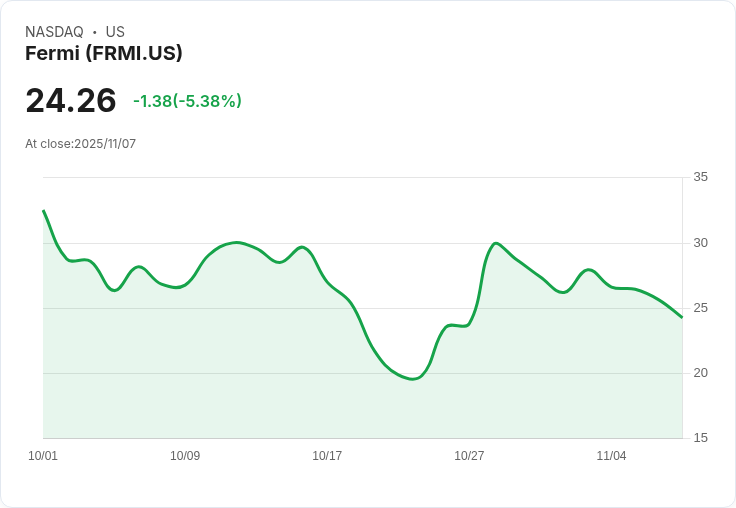Click the chart line's lowest trough point
736x508 pixels.
pos(412,379)
